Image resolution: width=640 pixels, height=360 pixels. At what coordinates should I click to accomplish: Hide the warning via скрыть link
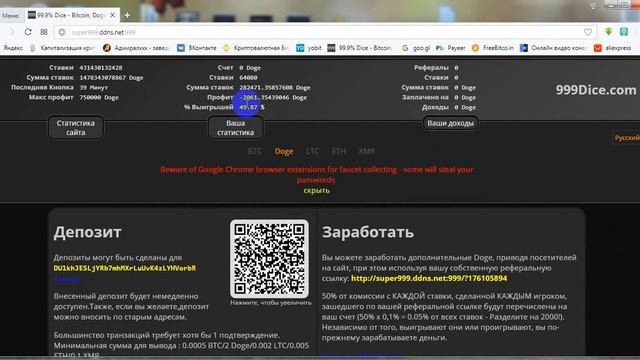click(x=316, y=190)
